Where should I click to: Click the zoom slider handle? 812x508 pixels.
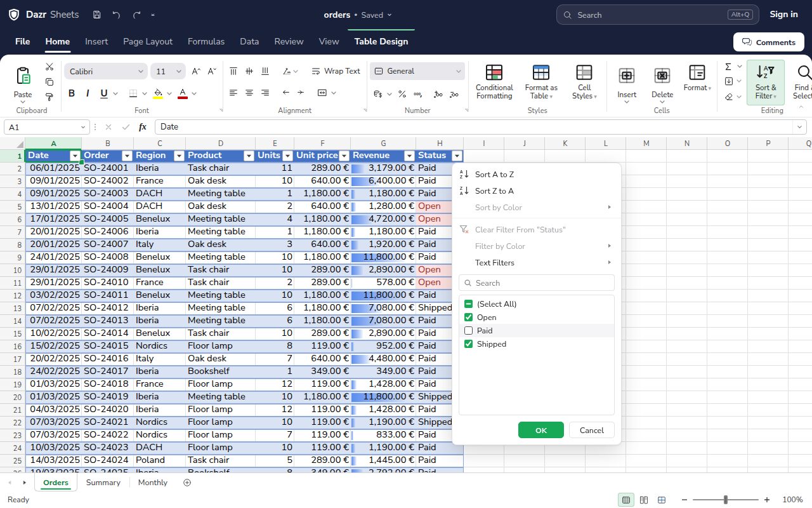click(726, 500)
